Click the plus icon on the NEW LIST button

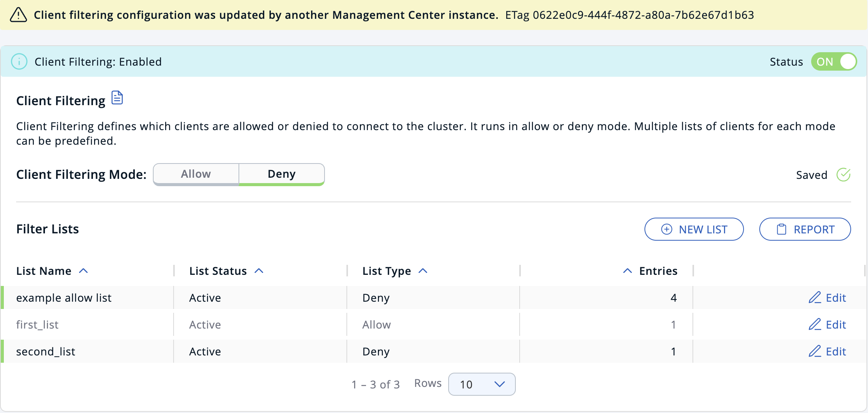666,229
